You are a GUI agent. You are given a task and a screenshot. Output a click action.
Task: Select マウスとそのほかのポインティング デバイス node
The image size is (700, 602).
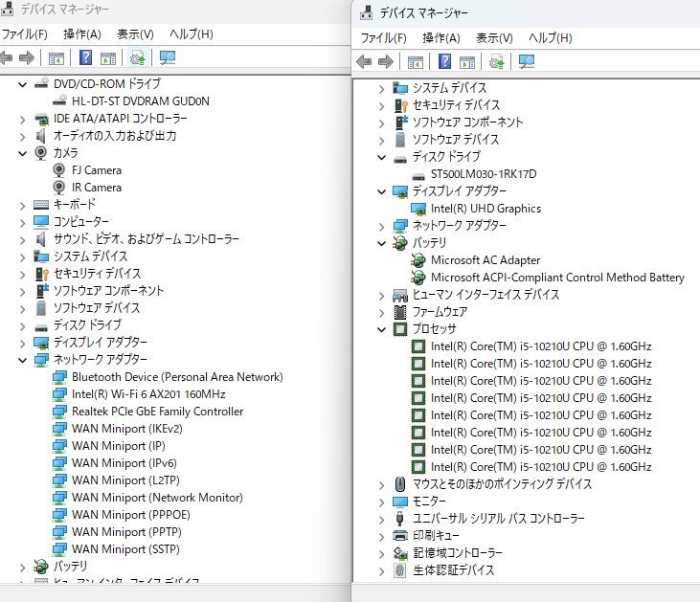(x=502, y=484)
